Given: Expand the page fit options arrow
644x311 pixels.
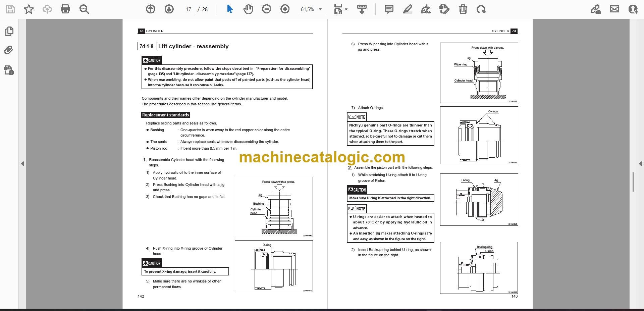Looking at the screenshot, I should tap(346, 9).
